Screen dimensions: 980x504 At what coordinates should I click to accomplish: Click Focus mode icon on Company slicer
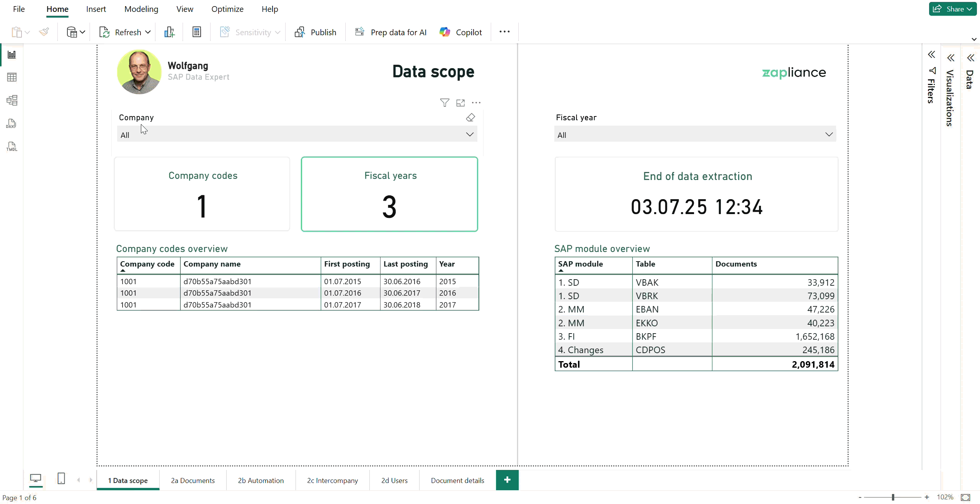pos(461,103)
